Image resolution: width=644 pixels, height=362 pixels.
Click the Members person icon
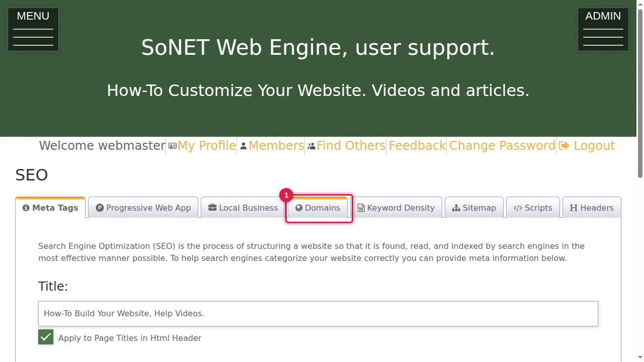pos(244,146)
